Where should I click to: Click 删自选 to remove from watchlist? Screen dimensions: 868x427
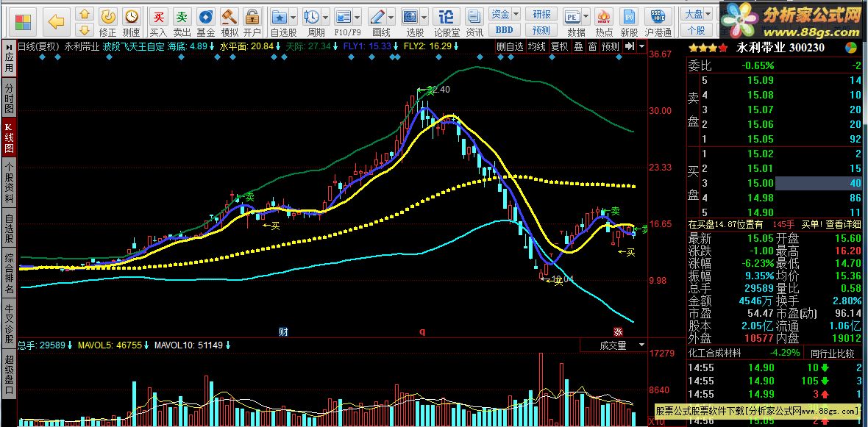pos(509,46)
